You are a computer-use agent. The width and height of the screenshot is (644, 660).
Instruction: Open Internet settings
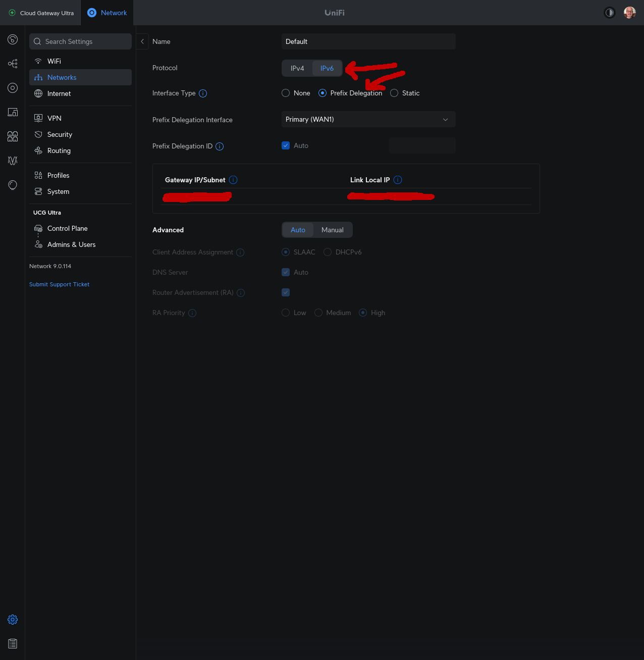[x=80, y=93]
